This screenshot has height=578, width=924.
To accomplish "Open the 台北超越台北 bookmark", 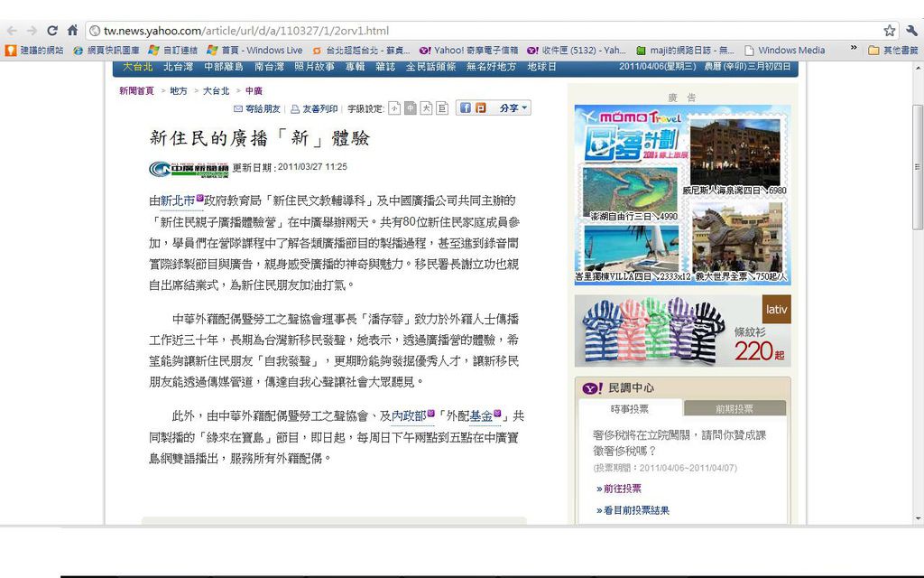I will (x=361, y=51).
